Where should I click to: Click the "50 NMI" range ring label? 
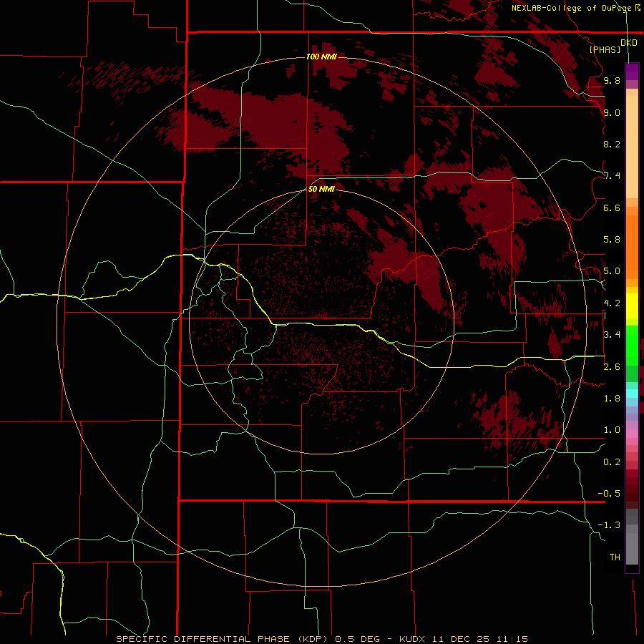coord(321,189)
